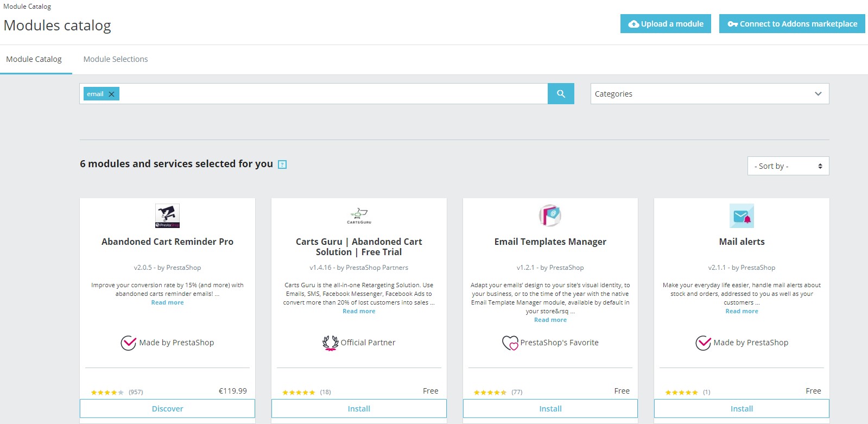The height and width of the screenshot is (424, 868).
Task: Click the €119.99 price
Action: click(x=233, y=391)
